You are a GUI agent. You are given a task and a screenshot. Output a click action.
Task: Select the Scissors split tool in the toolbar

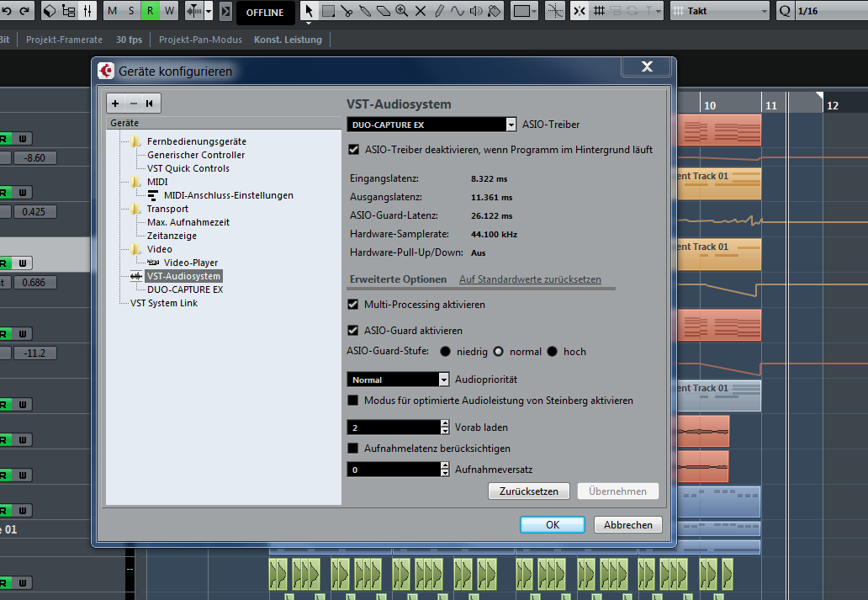coord(347,11)
